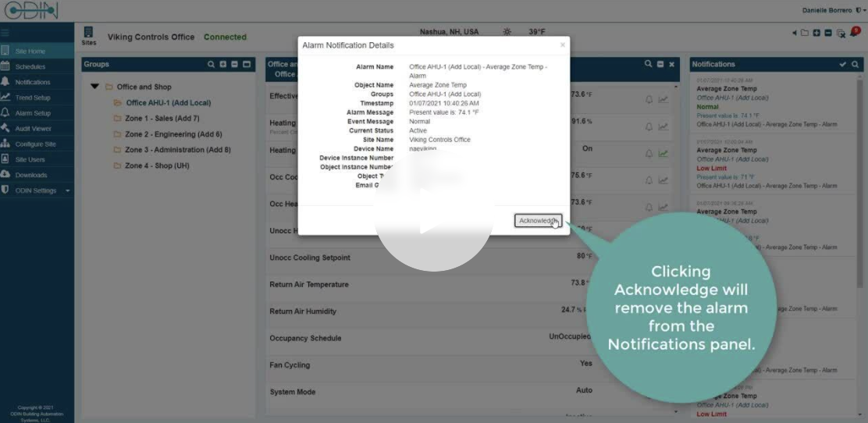Open Notifications from the sidebar menu

pos(37,82)
